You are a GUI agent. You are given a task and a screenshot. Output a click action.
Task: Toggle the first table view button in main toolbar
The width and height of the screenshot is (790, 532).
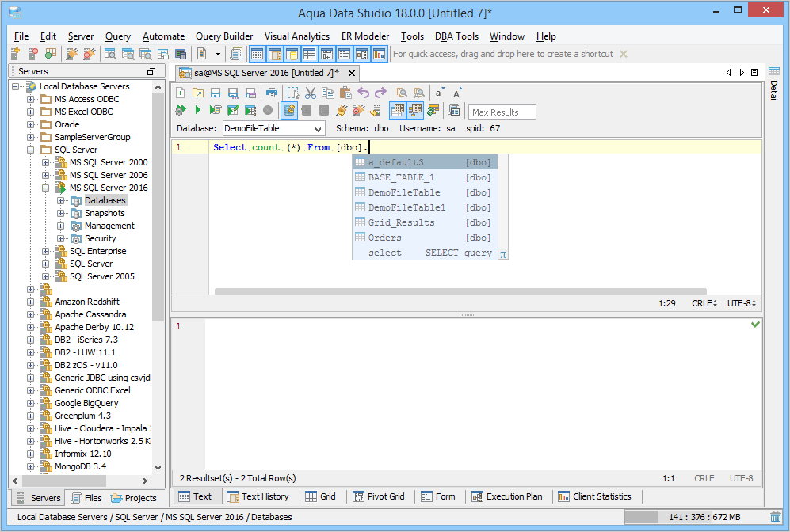pos(257,54)
